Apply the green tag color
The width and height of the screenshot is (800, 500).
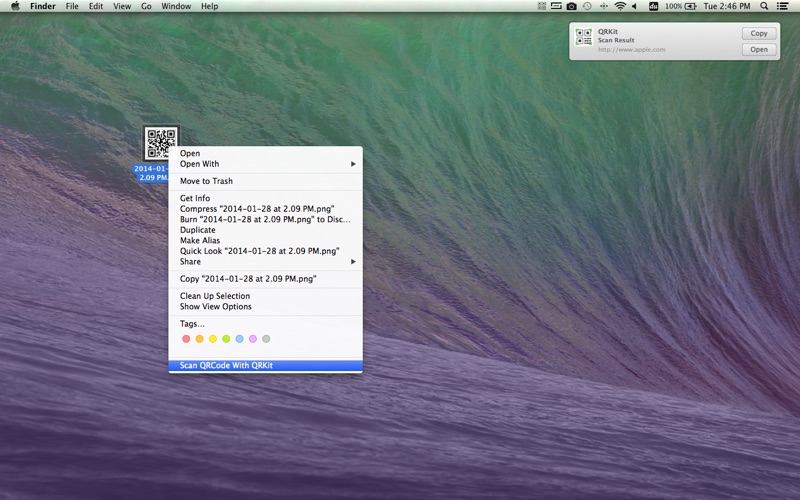click(226, 339)
